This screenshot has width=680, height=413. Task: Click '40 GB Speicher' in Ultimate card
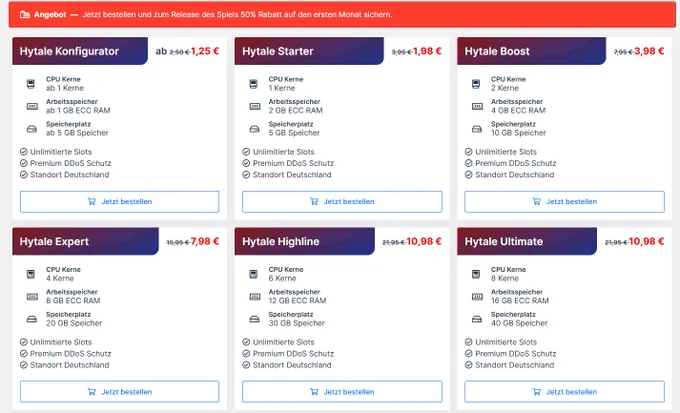[x=519, y=323]
